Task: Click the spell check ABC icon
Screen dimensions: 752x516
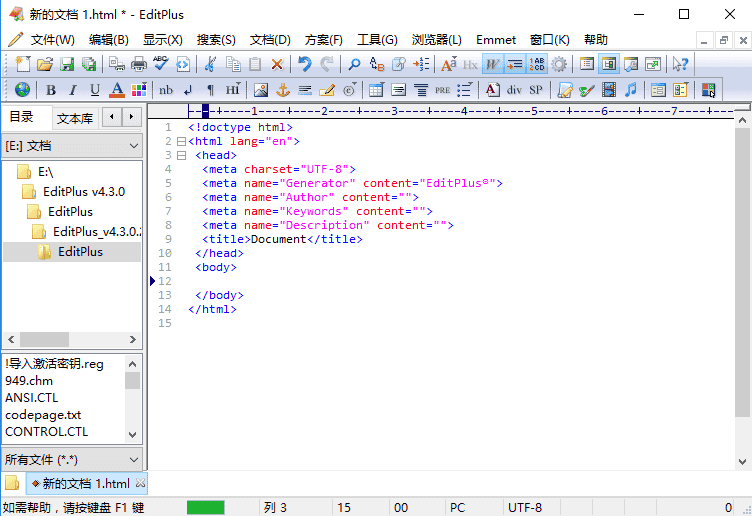Action: (x=160, y=64)
